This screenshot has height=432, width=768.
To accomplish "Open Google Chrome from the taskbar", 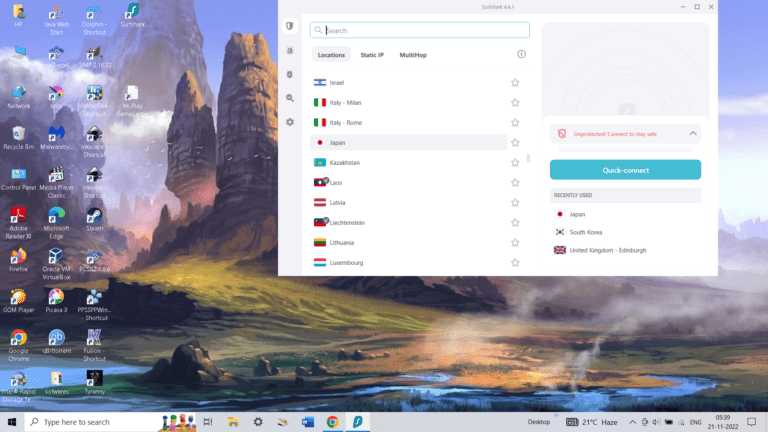I will [x=333, y=422].
